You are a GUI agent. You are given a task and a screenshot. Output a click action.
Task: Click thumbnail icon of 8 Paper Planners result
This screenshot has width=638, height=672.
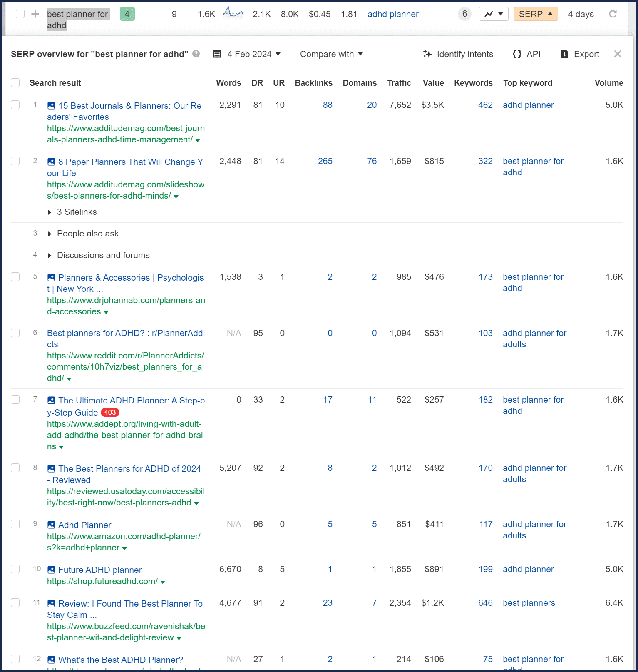point(51,162)
